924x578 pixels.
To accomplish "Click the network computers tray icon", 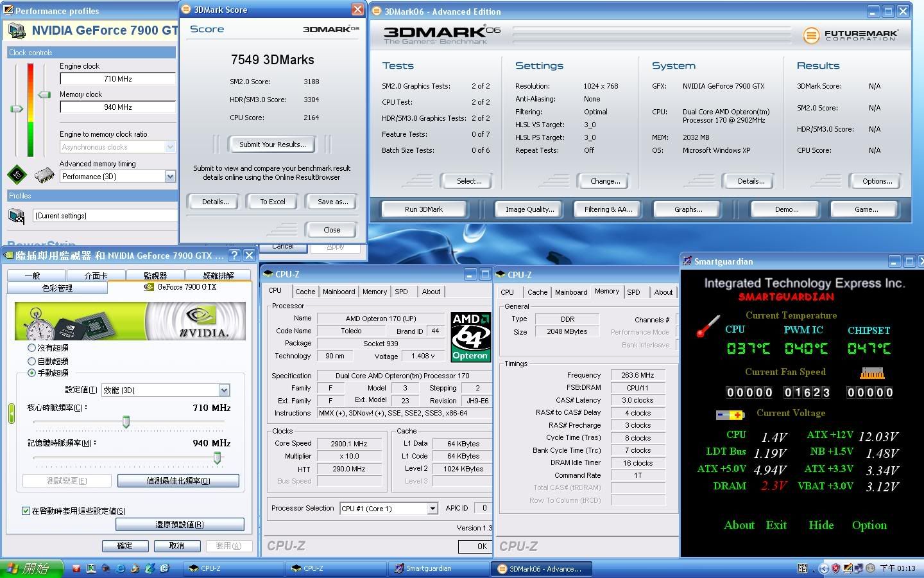I will [x=859, y=568].
